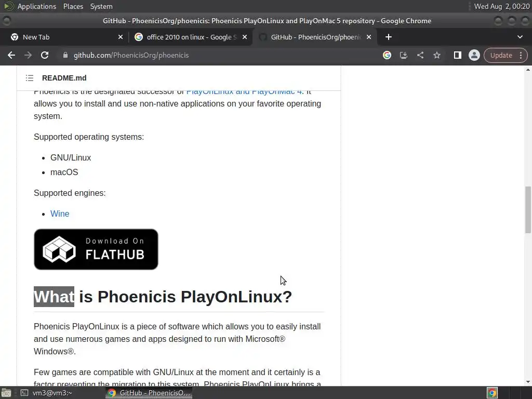Click the GNU/Linux list item

[71, 158]
